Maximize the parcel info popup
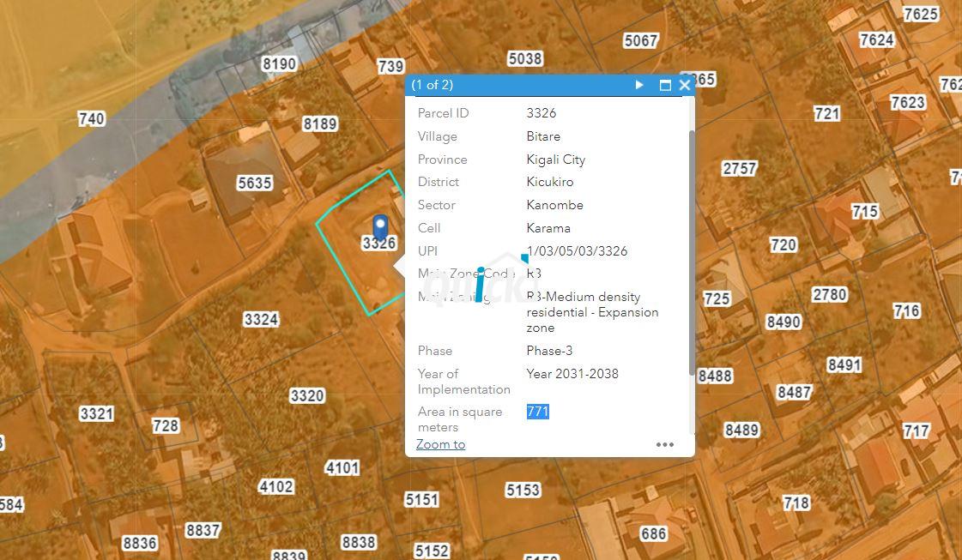Viewport: 962px width, 560px height. pos(665,85)
